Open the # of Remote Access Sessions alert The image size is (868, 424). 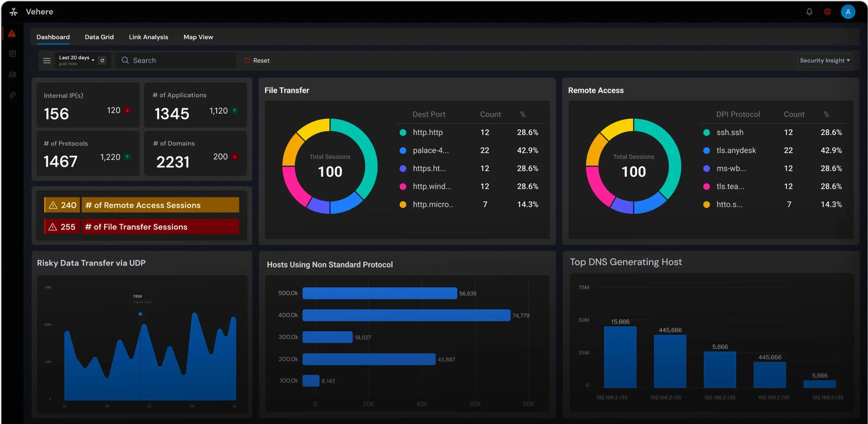142,205
